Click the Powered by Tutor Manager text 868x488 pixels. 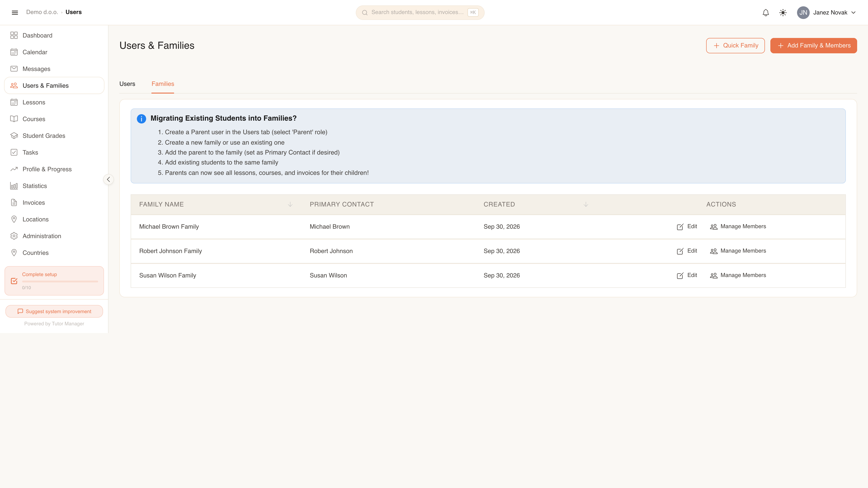tap(54, 324)
